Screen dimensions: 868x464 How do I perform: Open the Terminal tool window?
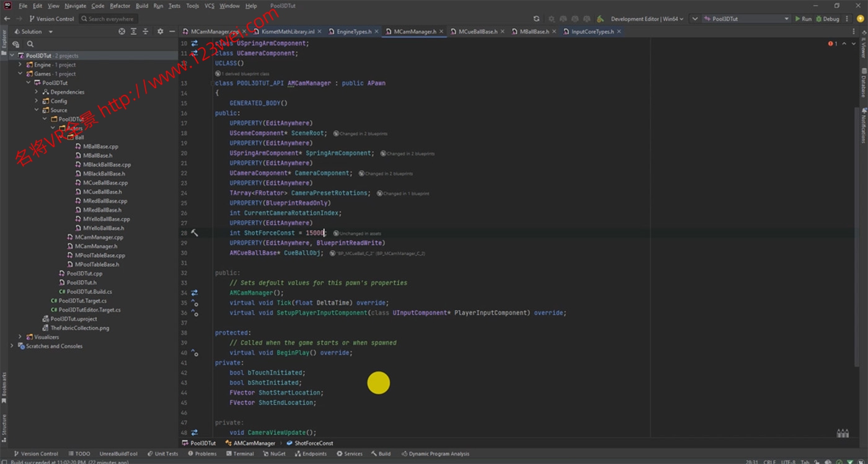239,453
